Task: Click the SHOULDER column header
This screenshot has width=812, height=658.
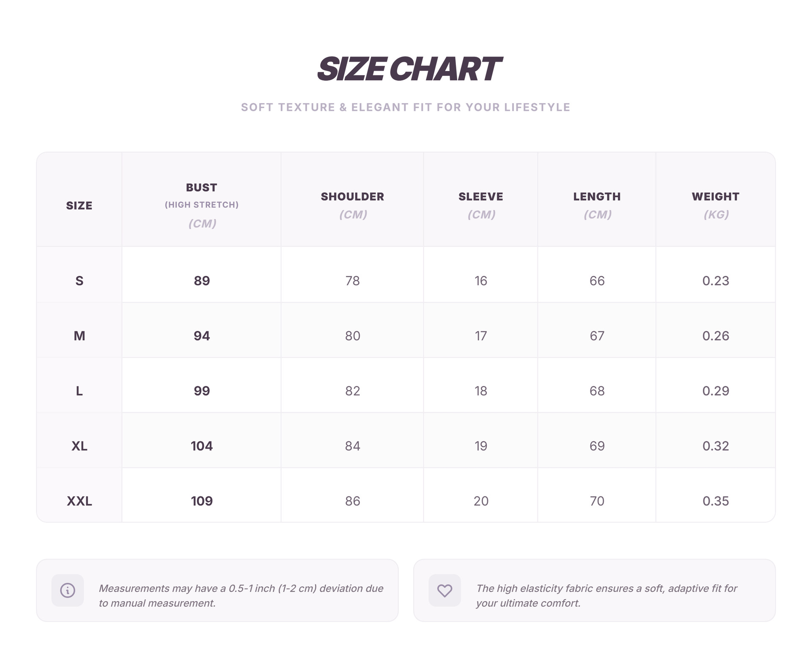Action: pos(352,197)
